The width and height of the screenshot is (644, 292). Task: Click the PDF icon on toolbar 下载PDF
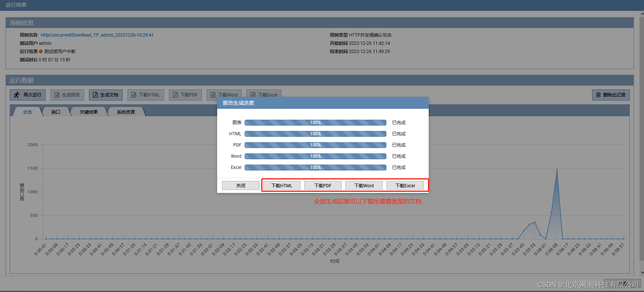175,95
